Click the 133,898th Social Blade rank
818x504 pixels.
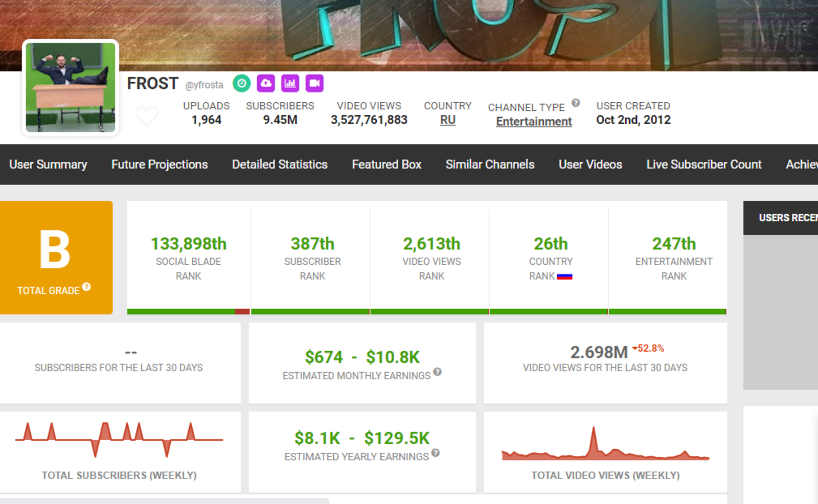189,244
